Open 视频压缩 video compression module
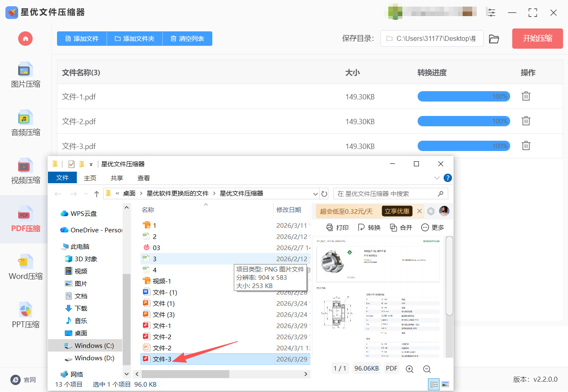Image resolution: width=568 pixels, height=392 pixels. click(26, 171)
